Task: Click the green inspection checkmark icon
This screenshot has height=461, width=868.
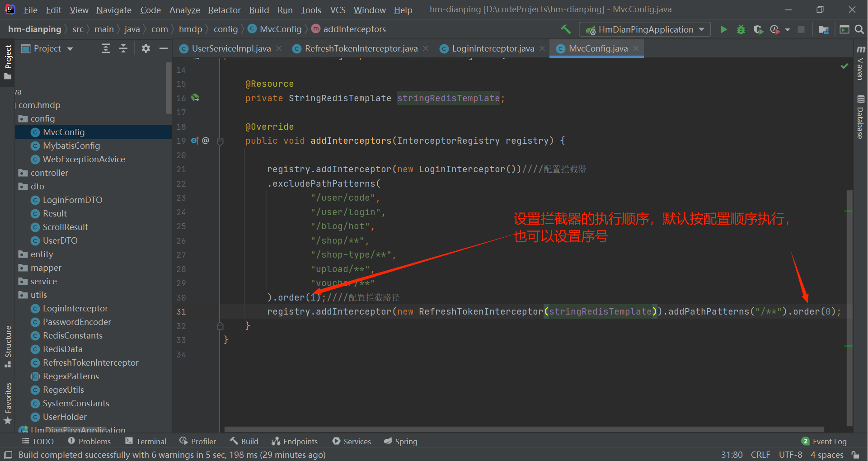Action: [844, 66]
